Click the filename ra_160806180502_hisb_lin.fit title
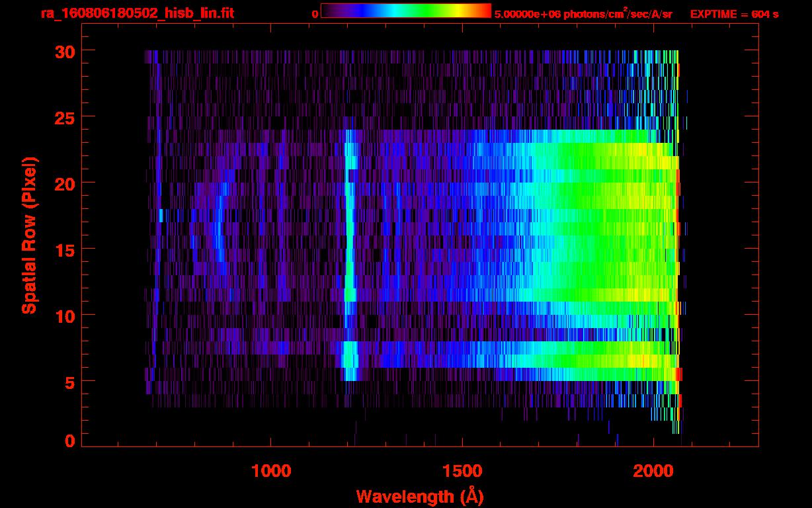This screenshot has width=812, height=508. pos(136,13)
